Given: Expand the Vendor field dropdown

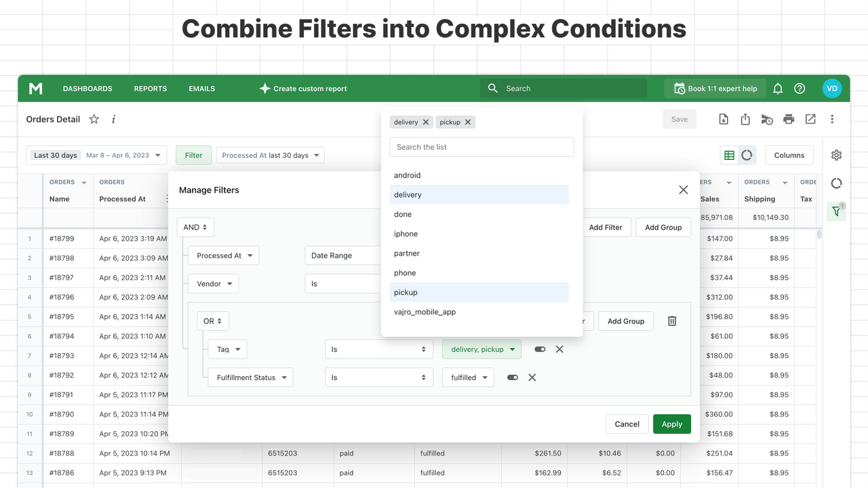Looking at the screenshot, I should pyautogui.click(x=213, y=283).
